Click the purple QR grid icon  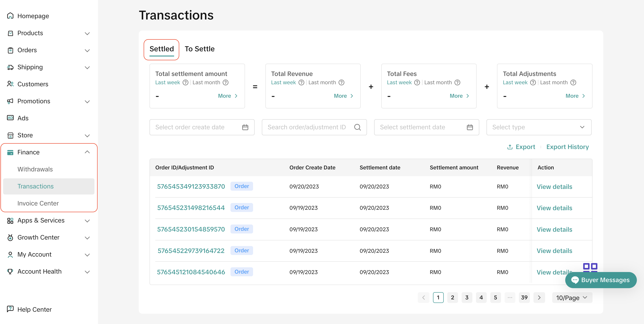point(590,267)
